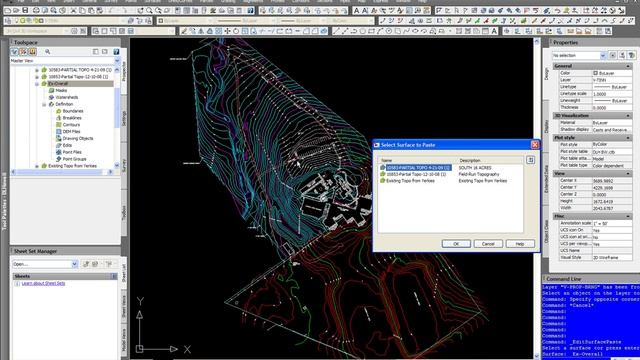Open the Sheet Set Manager Open dropdown
The image size is (640, 360).
75,264
